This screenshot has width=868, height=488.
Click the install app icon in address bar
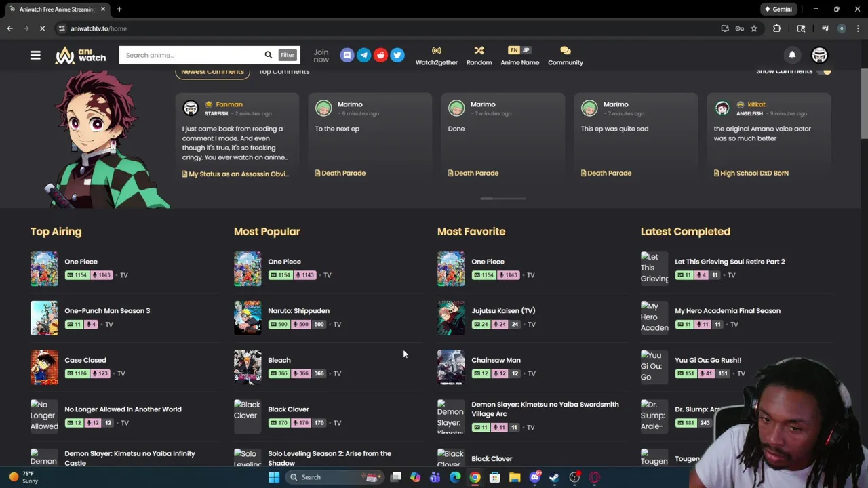coord(725,28)
